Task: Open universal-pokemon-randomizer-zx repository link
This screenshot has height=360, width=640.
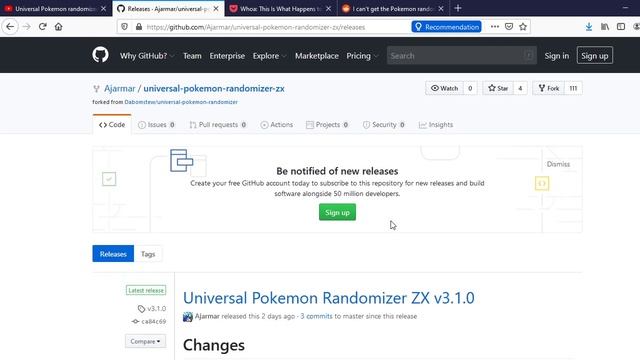Action: click(214, 89)
